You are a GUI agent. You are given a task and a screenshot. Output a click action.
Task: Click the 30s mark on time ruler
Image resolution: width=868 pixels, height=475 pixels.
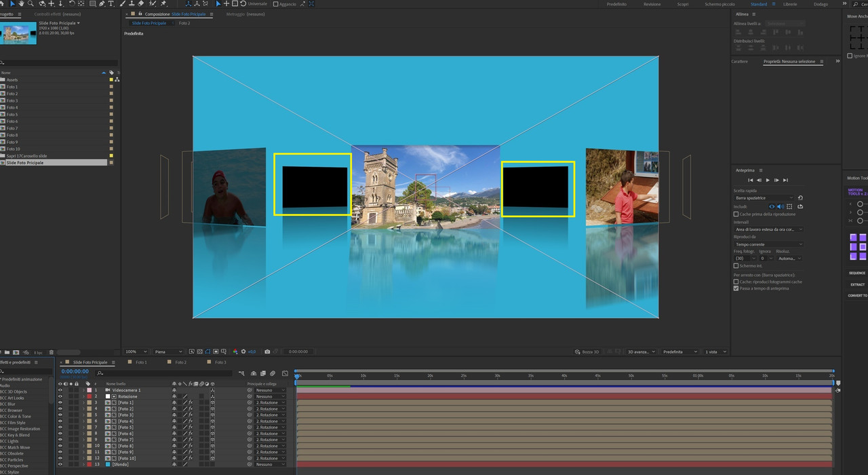click(x=497, y=375)
